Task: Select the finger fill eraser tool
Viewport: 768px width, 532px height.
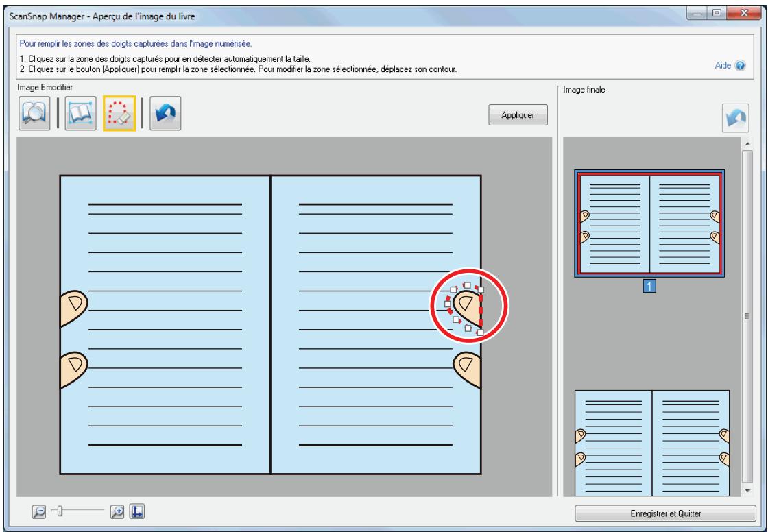Action: click(119, 113)
